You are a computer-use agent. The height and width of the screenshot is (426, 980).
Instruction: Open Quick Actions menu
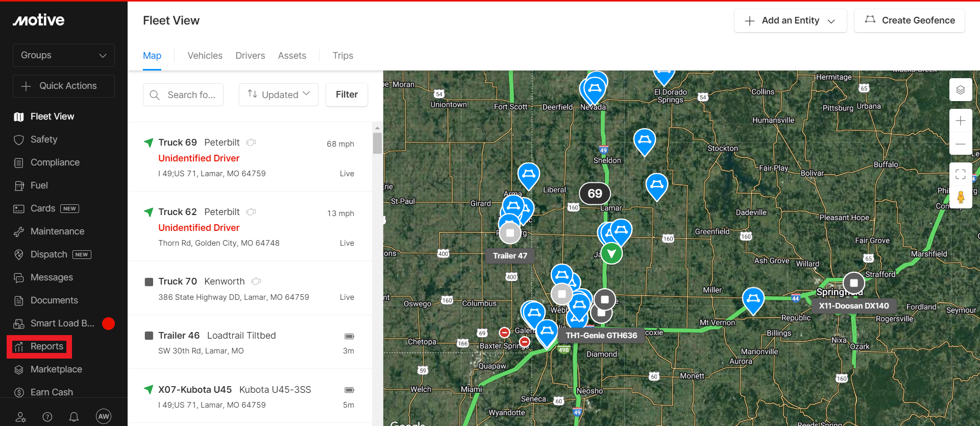tap(64, 86)
